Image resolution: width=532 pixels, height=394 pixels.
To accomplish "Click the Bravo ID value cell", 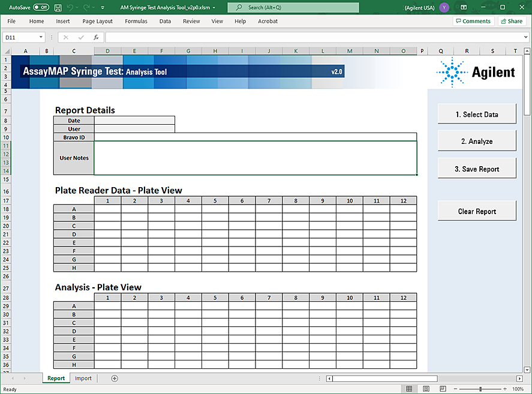I will 255,137.
